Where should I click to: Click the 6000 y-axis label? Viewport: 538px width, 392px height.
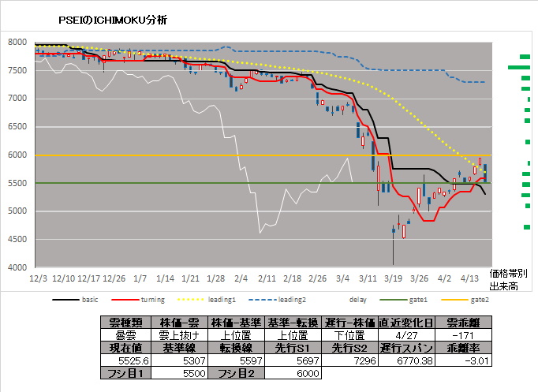pyautogui.click(x=17, y=155)
